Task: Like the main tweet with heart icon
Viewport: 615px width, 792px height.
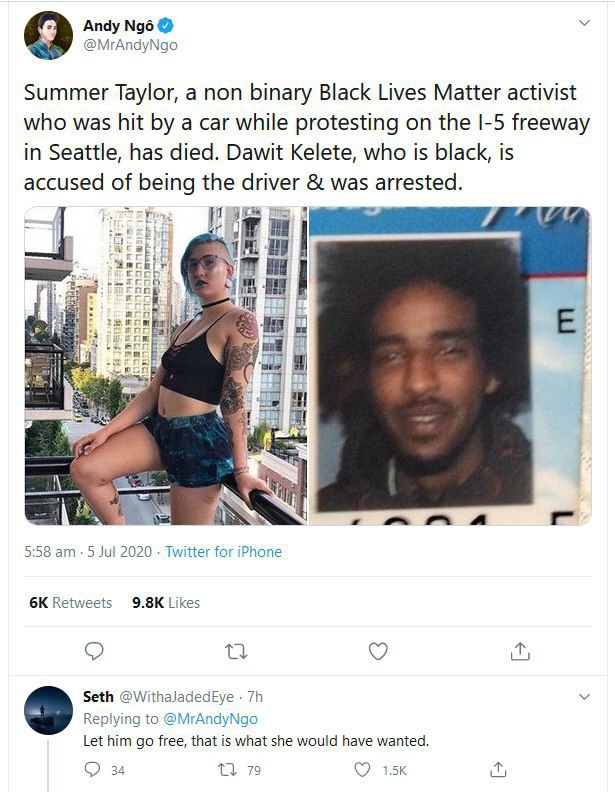Action: pos(378,651)
